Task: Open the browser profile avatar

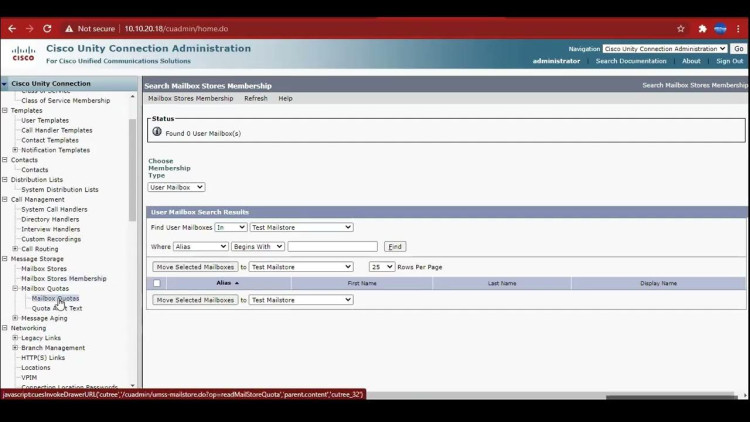Action: [720, 29]
